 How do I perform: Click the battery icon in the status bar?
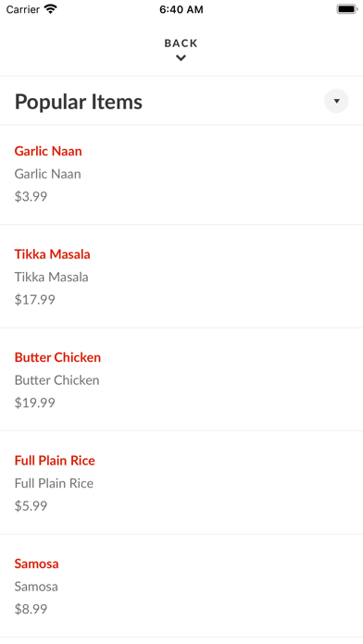coord(347,9)
